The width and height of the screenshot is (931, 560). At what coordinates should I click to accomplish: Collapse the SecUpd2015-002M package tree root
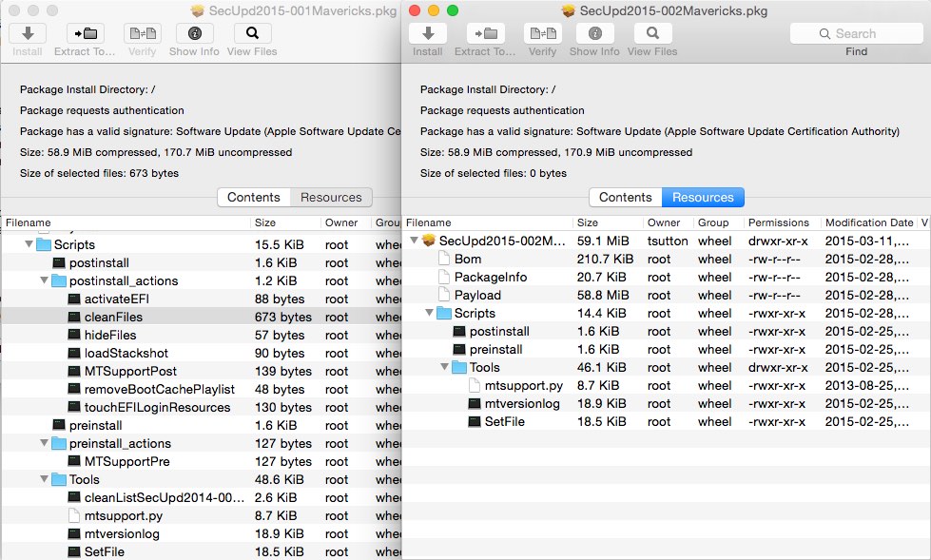pos(414,241)
